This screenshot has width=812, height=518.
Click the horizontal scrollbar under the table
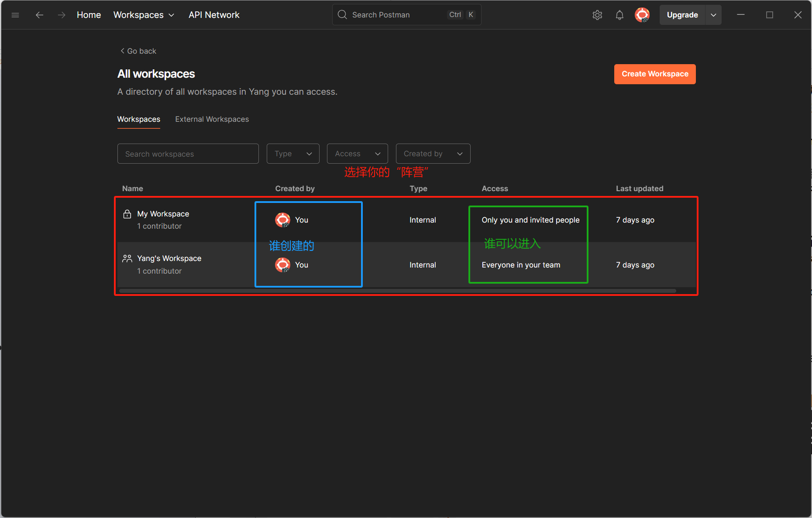(x=398, y=291)
